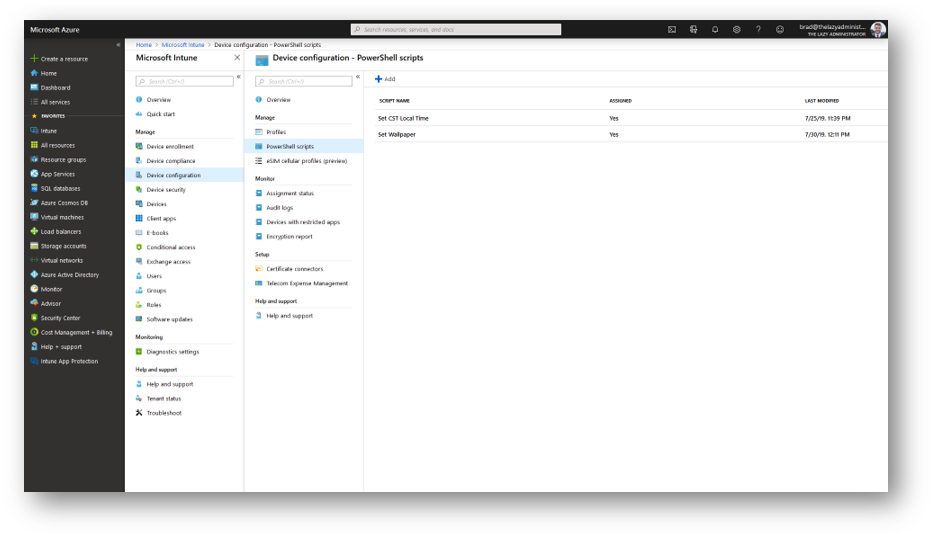Focus the global search resources box
Image resolution: width=937 pixels, height=534 pixels.
tap(456, 29)
